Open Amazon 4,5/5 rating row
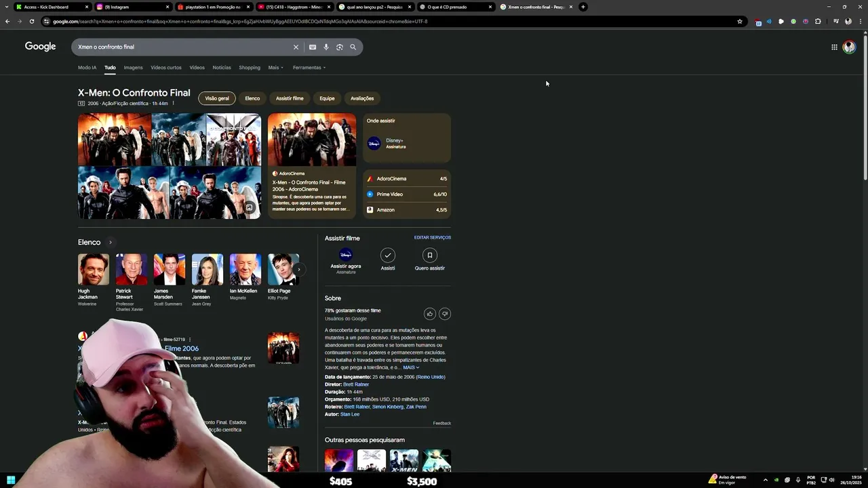The image size is (868, 488). click(x=407, y=210)
